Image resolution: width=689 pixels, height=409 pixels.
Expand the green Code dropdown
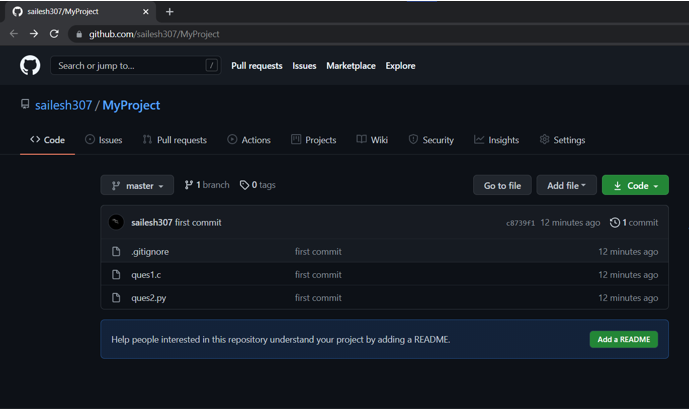coord(635,185)
